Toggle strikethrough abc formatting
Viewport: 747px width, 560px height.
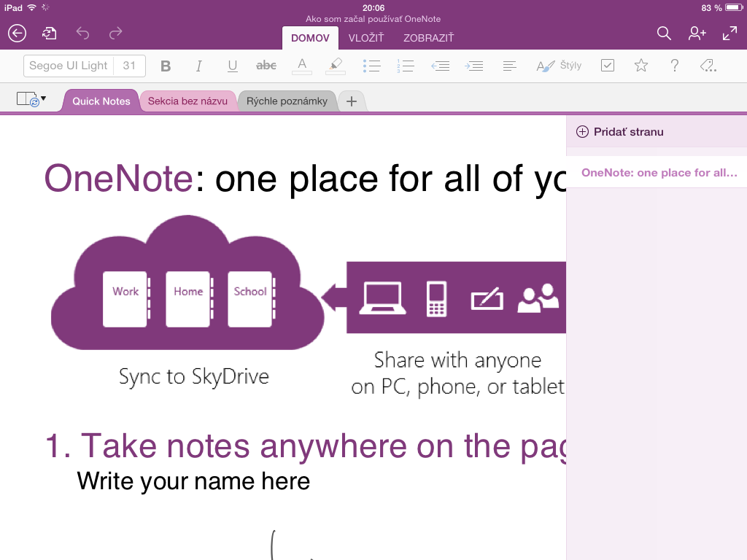click(266, 66)
